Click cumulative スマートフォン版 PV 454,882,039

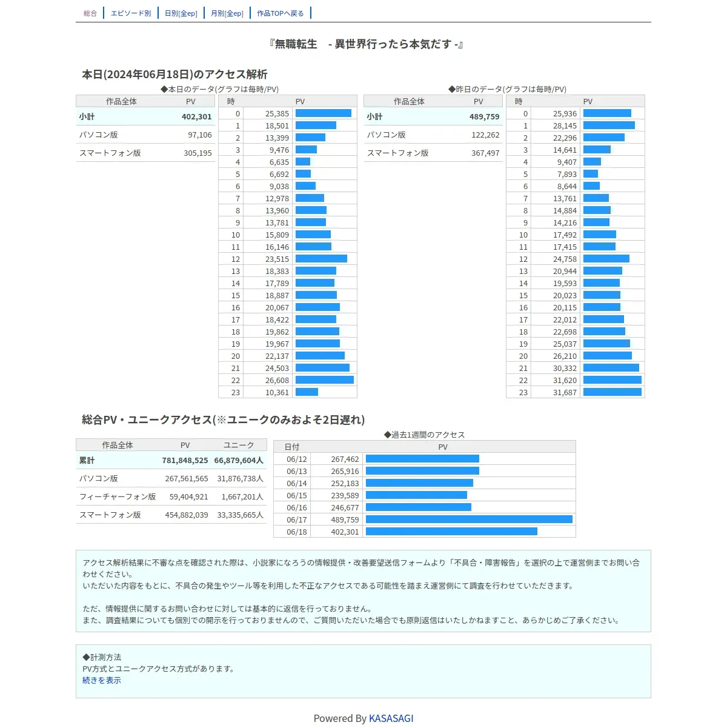[187, 515]
